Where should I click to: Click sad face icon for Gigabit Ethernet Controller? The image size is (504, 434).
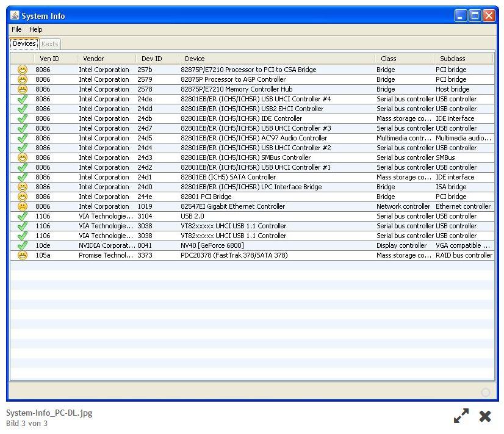tap(22, 206)
